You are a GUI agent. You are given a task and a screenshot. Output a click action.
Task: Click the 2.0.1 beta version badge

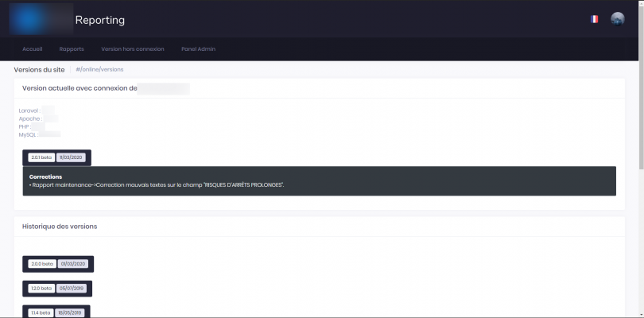[x=41, y=157]
